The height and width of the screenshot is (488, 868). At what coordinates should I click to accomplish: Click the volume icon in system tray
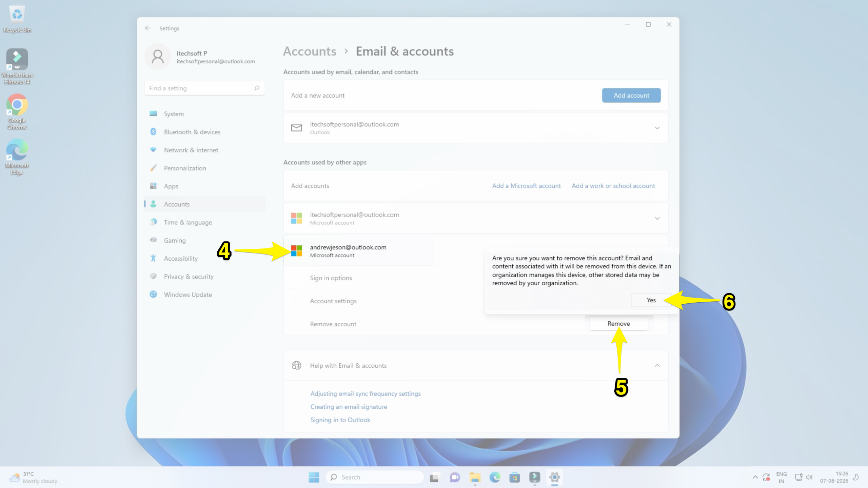click(809, 477)
